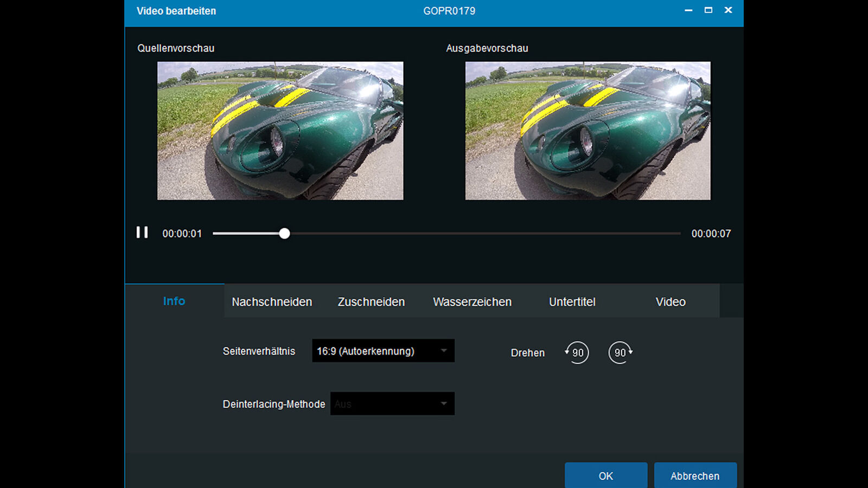
Task: Click the timestamp showing 00:00:01
Action: click(x=182, y=233)
